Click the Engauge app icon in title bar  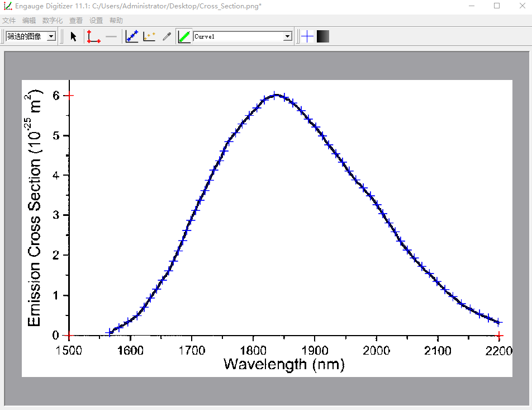point(7,6)
